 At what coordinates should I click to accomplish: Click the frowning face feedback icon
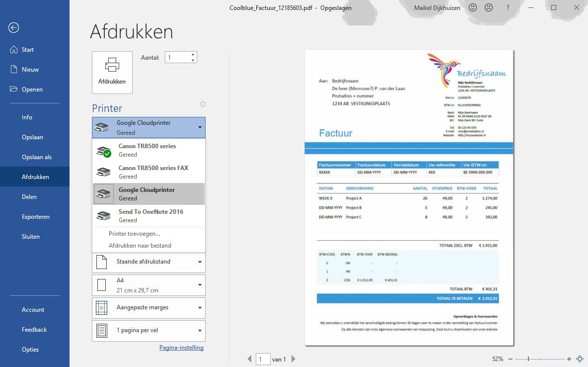tap(489, 7)
